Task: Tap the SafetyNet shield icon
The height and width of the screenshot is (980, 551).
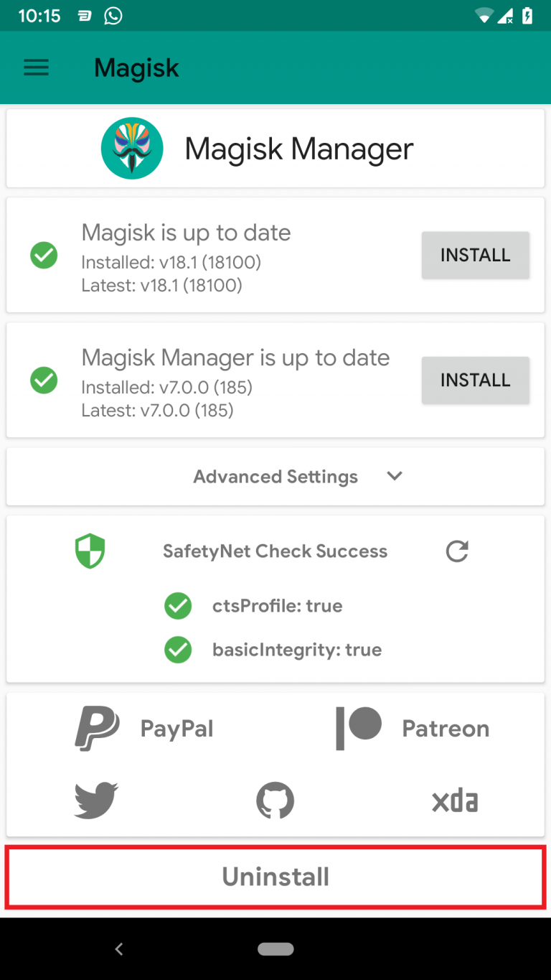Action: pyautogui.click(x=90, y=551)
